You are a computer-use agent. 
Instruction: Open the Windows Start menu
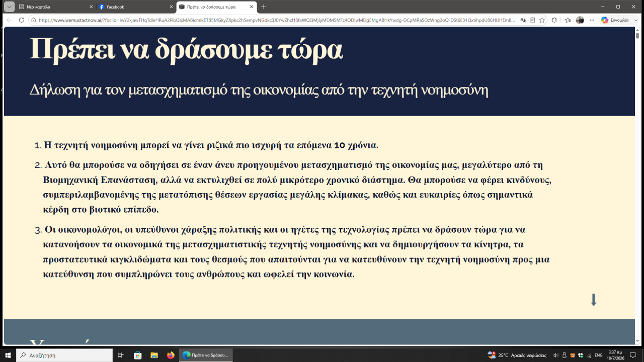(x=8, y=355)
